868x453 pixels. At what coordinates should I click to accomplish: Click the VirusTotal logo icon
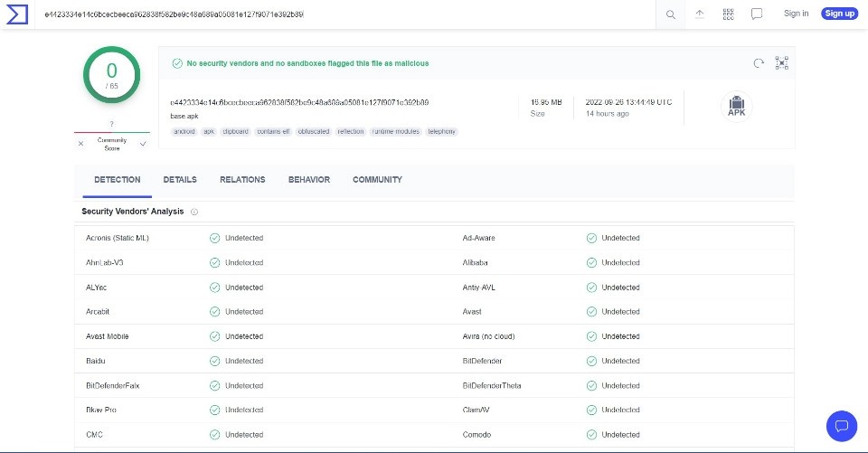pos(16,14)
